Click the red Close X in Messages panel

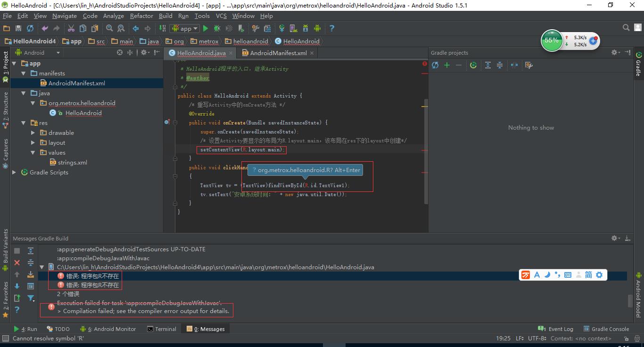17,263
